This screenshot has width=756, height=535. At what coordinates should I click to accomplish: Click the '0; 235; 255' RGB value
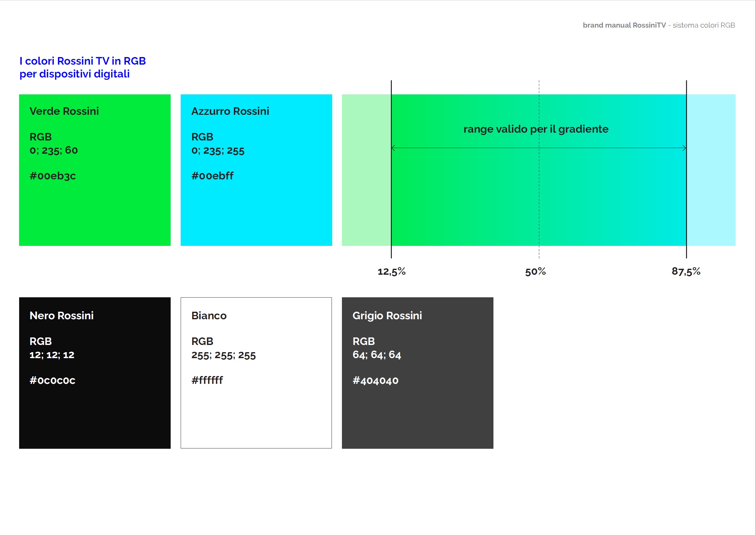click(218, 151)
